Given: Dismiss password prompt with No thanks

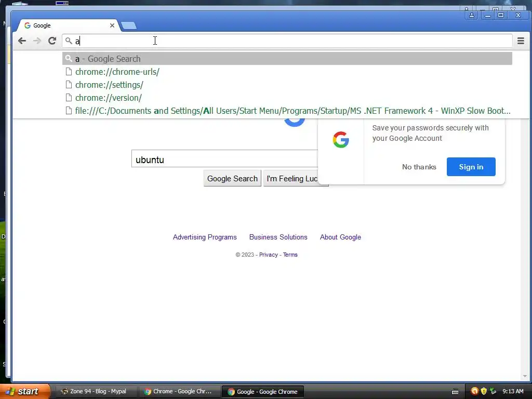Looking at the screenshot, I should click(419, 167).
